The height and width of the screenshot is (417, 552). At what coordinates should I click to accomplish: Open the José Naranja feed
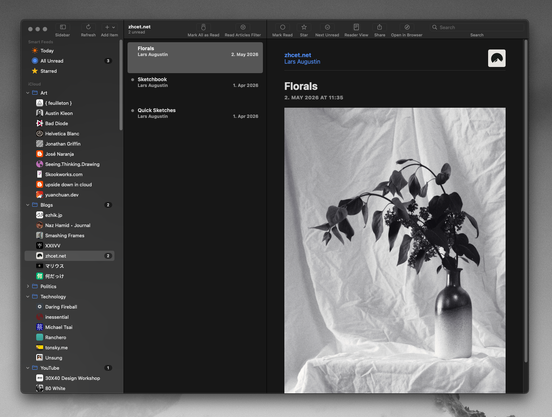tap(70, 154)
